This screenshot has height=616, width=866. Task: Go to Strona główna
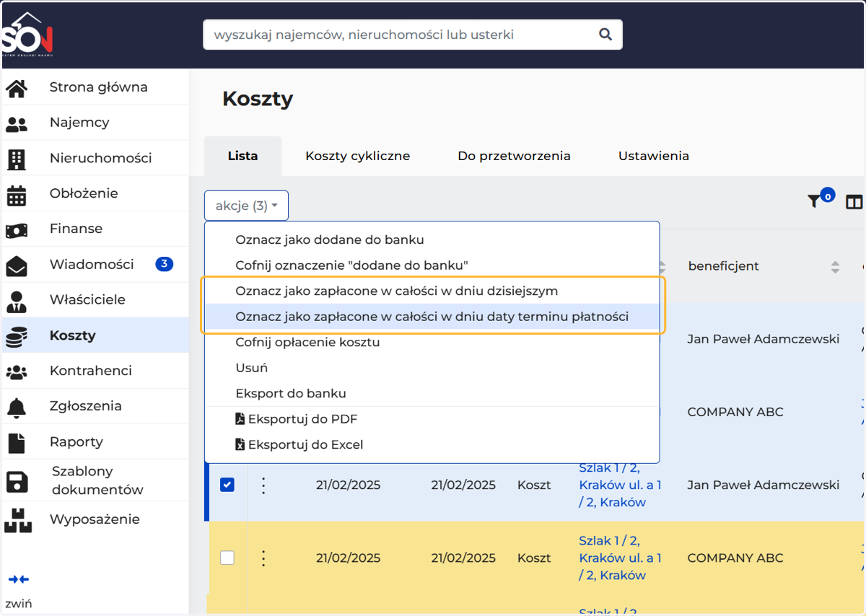click(x=98, y=87)
